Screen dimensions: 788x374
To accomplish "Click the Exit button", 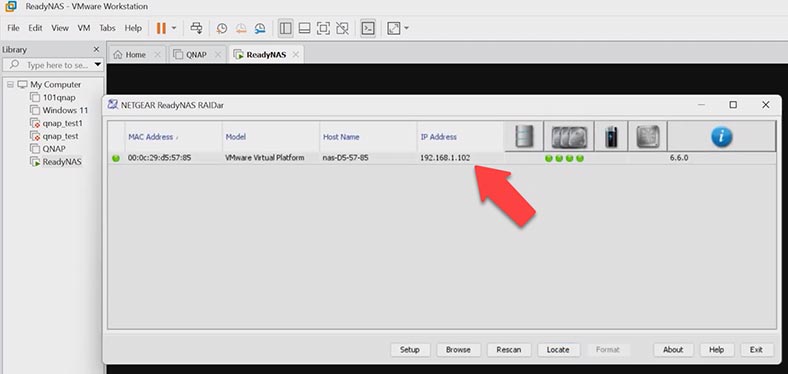I will click(756, 350).
